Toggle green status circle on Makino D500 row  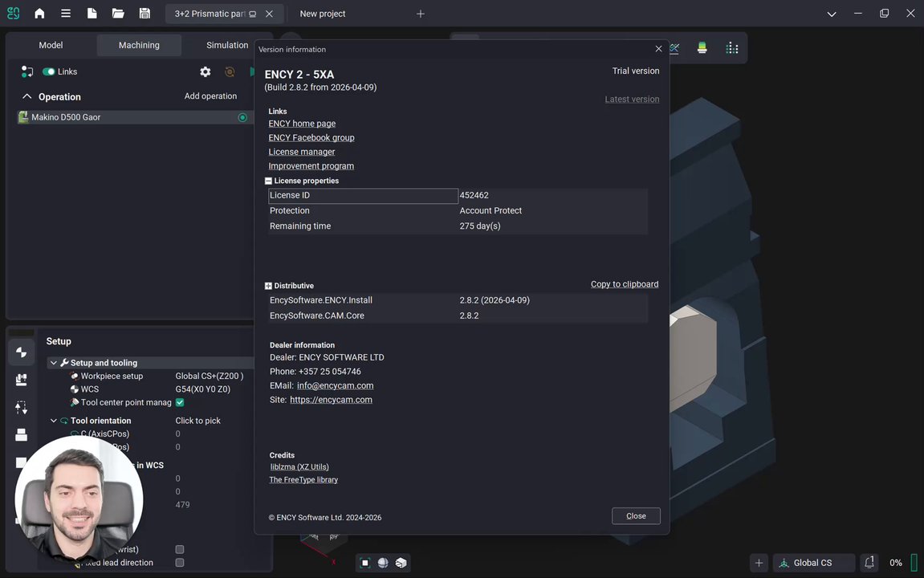click(242, 117)
